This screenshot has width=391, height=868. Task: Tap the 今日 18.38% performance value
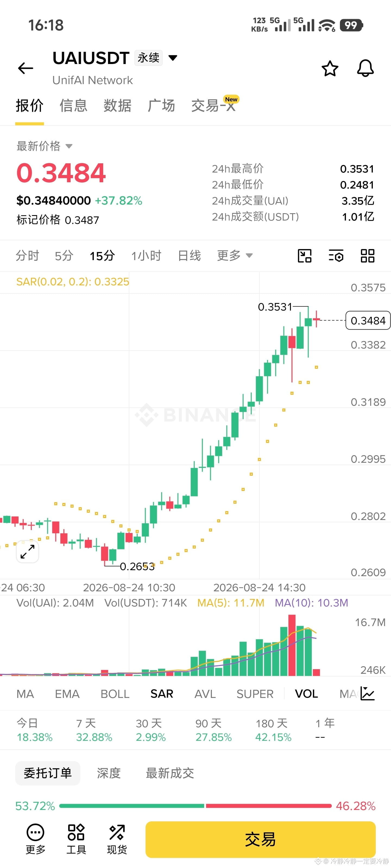tap(35, 737)
